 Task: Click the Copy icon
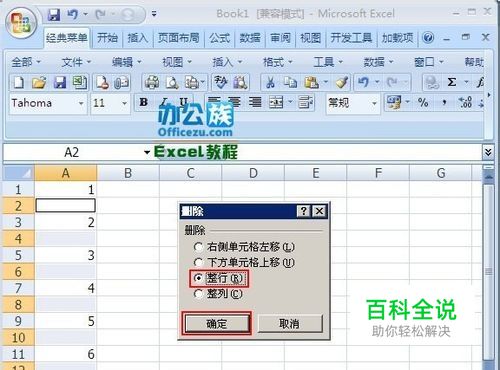click(x=290, y=82)
